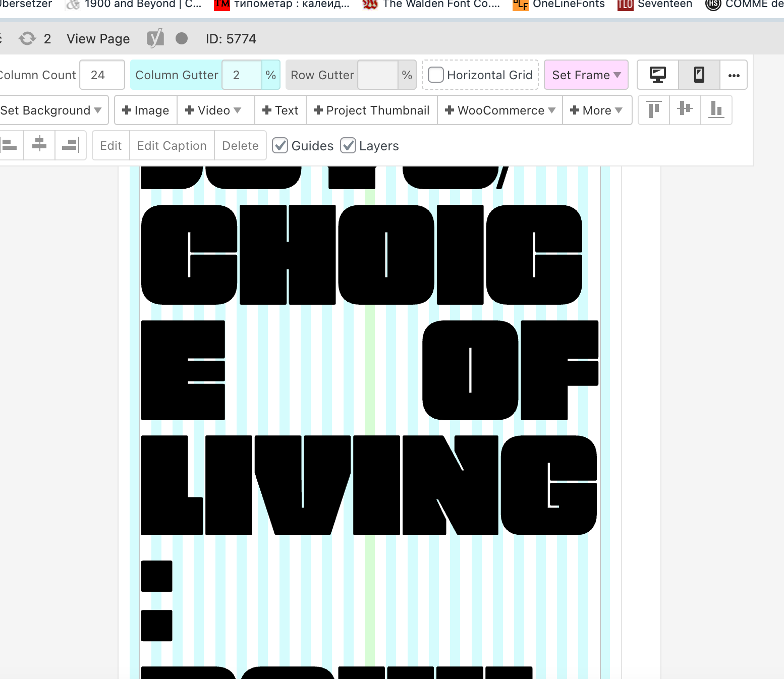The height and width of the screenshot is (679, 784).
Task: Switch to desktop view icon
Action: click(x=658, y=75)
